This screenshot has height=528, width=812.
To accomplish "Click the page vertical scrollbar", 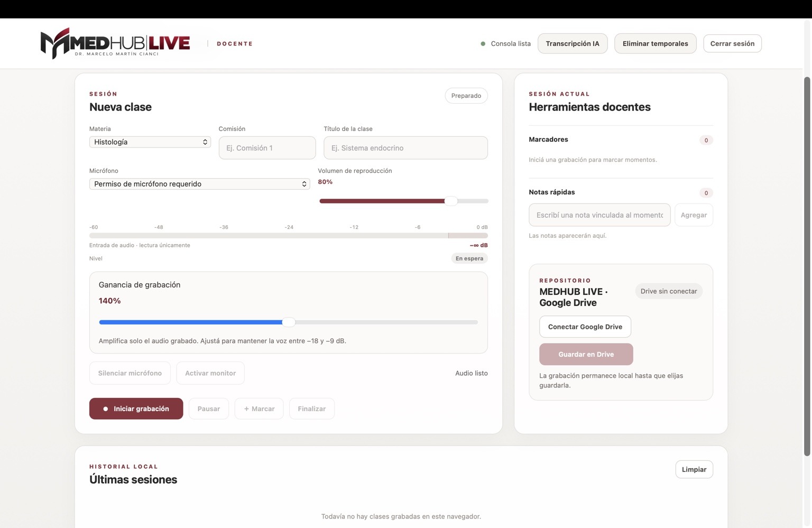I will [x=807, y=266].
